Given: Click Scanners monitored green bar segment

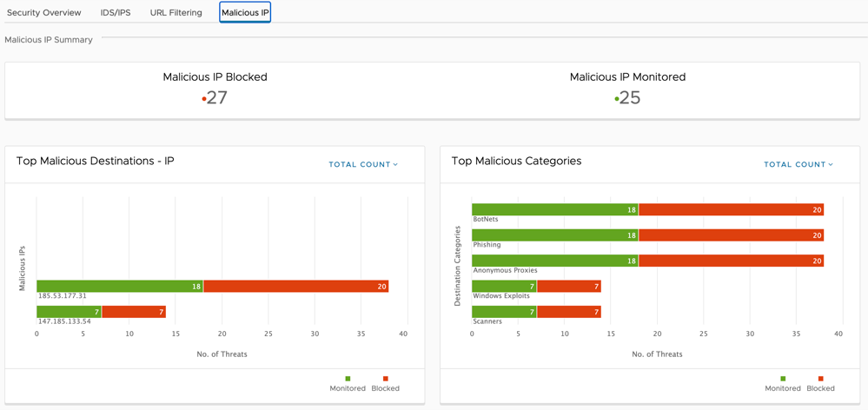Looking at the screenshot, I should (504, 312).
